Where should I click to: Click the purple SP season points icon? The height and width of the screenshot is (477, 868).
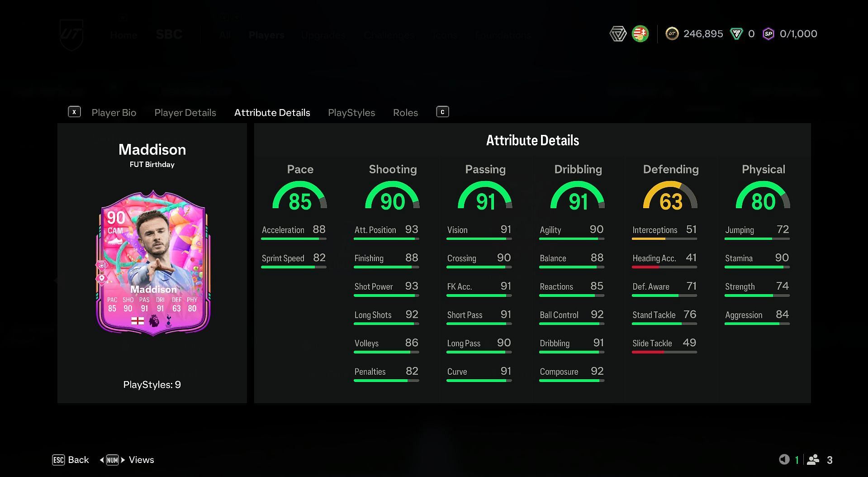click(768, 34)
